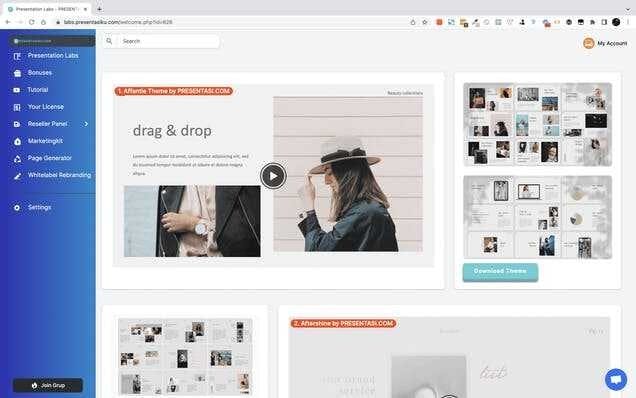Viewport: 636px width, 398px height.
Task: Open the MarketingKit sidebar page
Action: [x=45, y=141]
